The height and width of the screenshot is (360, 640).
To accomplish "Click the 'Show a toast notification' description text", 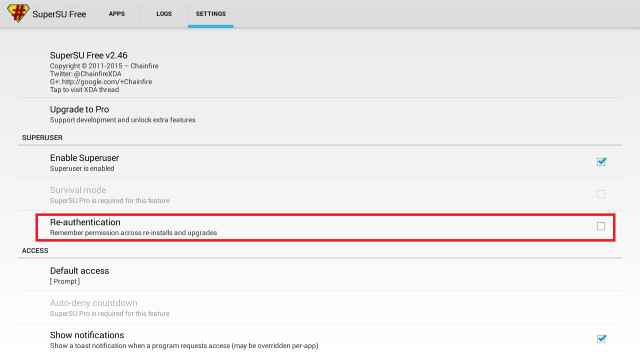I will [184, 346].
